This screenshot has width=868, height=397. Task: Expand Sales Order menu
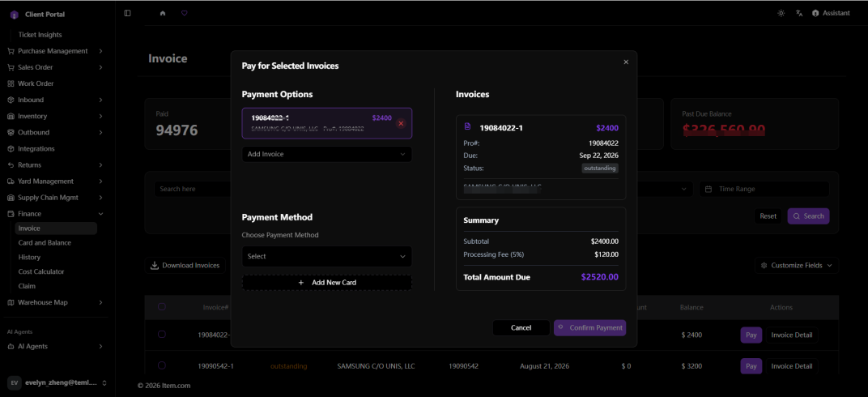[x=55, y=67]
